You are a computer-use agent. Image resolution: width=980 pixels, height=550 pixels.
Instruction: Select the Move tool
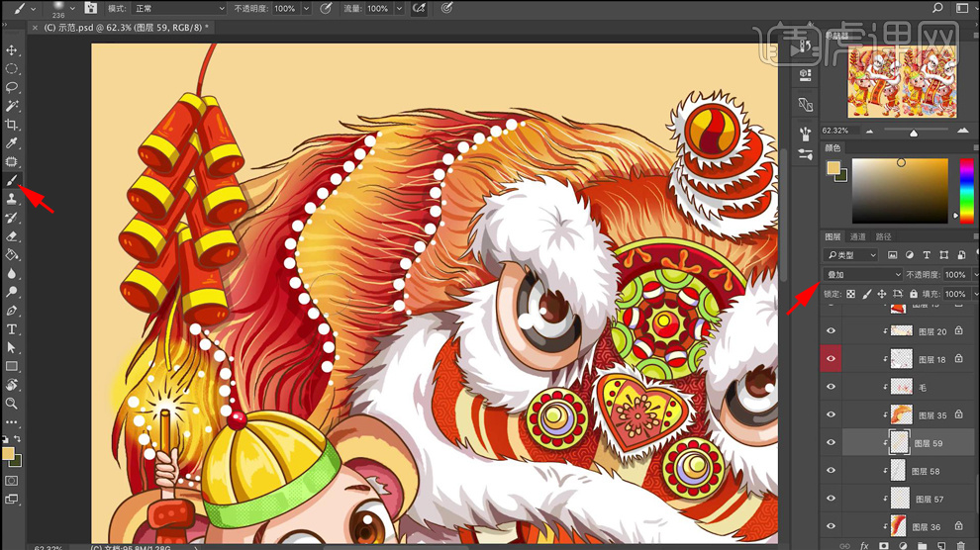[x=11, y=49]
